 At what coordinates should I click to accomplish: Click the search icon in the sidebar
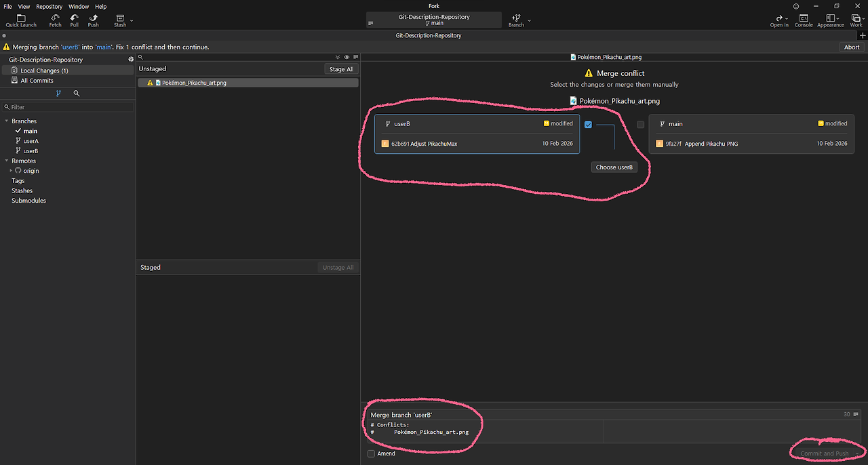point(77,94)
